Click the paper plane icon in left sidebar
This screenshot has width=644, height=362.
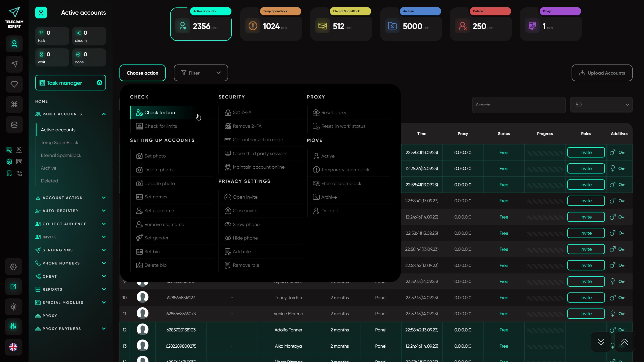14,64
